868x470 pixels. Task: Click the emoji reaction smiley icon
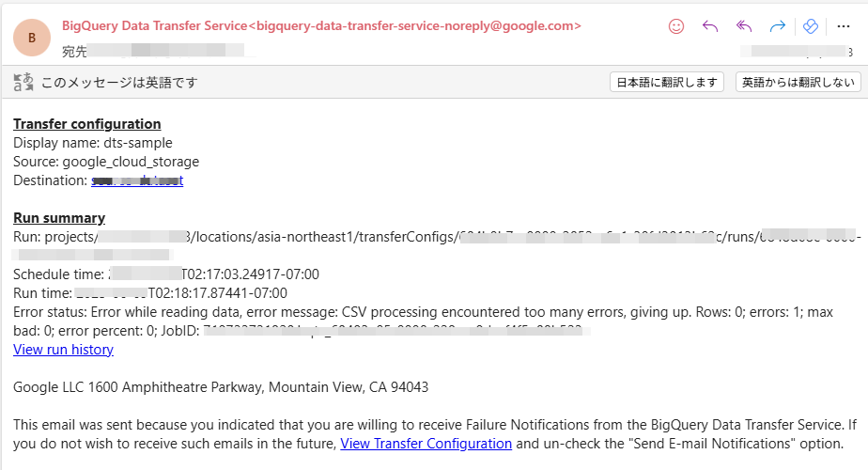point(676,26)
